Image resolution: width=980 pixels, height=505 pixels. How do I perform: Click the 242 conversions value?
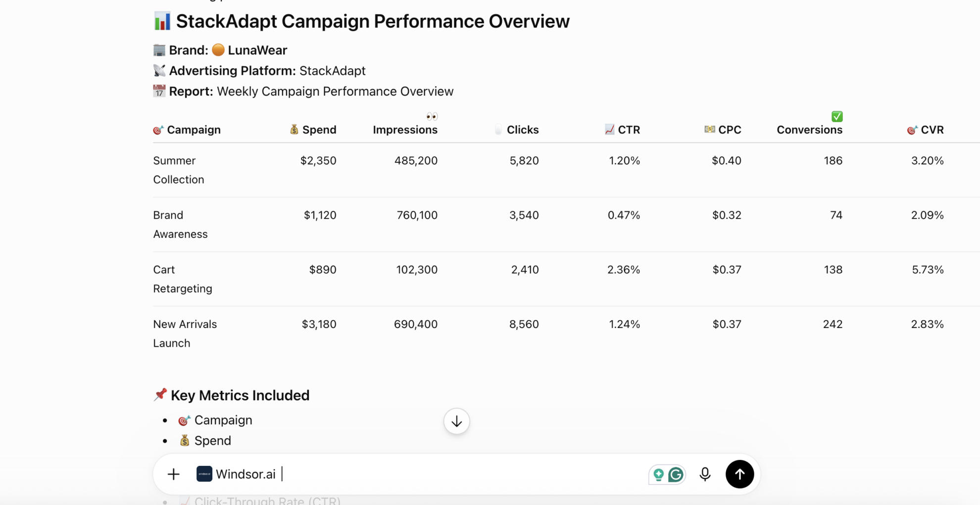[x=833, y=324]
